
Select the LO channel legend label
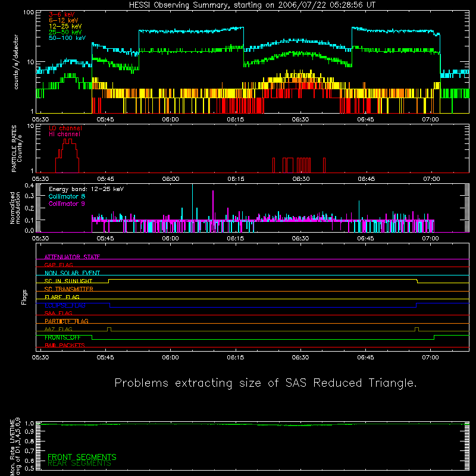pyautogui.click(x=65, y=128)
